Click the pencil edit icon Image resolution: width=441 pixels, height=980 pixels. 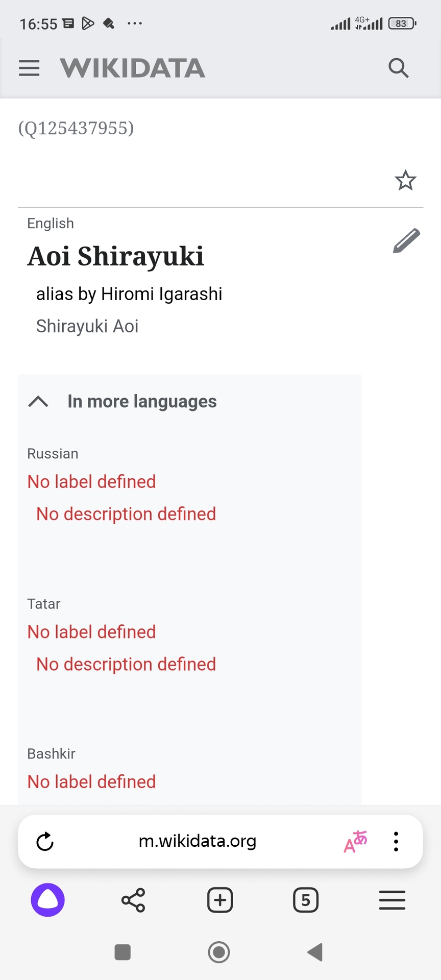click(406, 240)
